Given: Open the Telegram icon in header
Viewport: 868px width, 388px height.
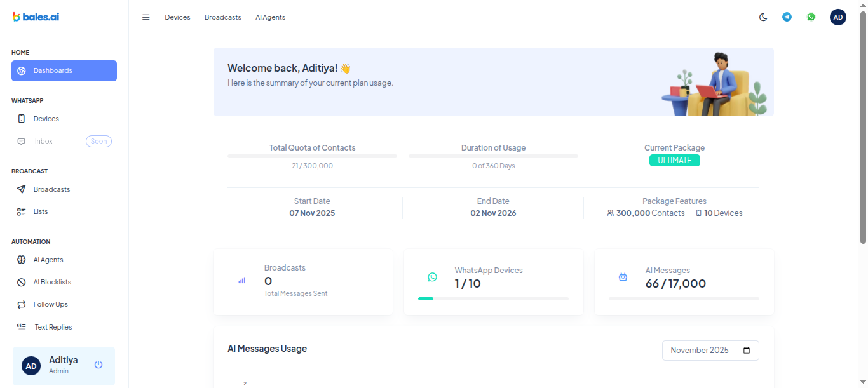Looking at the screenshot, I should pyautogui.click(x=787, y=17).
